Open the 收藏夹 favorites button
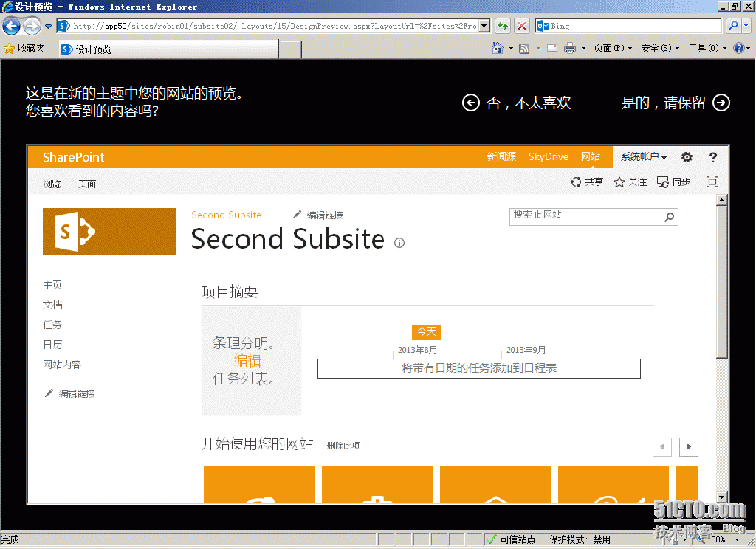The width and height of the screenshot is (756, 549). coord(24,48)
